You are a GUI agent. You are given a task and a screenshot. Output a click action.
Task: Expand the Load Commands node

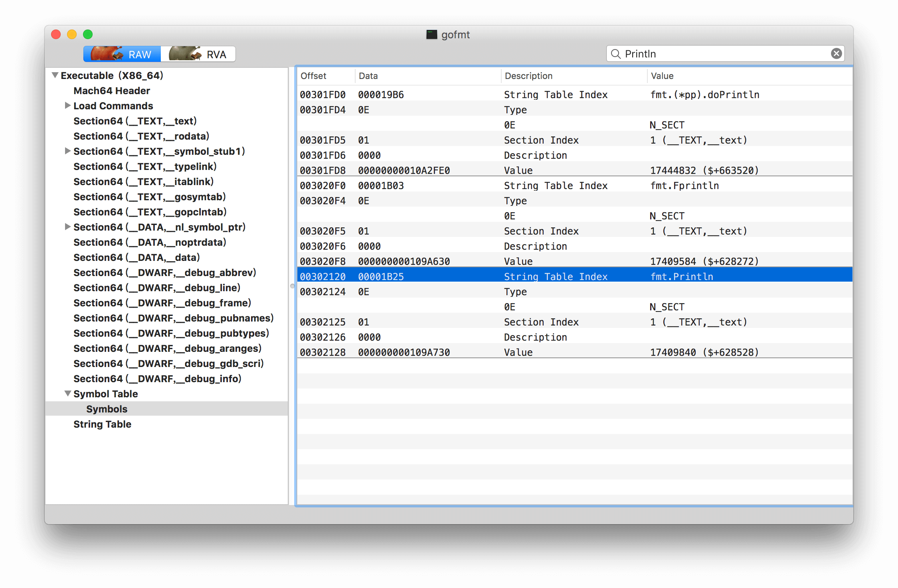tap(67, 106)
